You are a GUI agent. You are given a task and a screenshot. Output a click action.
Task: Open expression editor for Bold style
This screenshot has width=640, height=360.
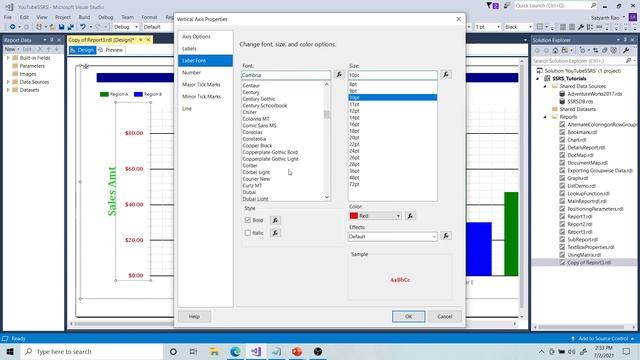click(275, 220)
